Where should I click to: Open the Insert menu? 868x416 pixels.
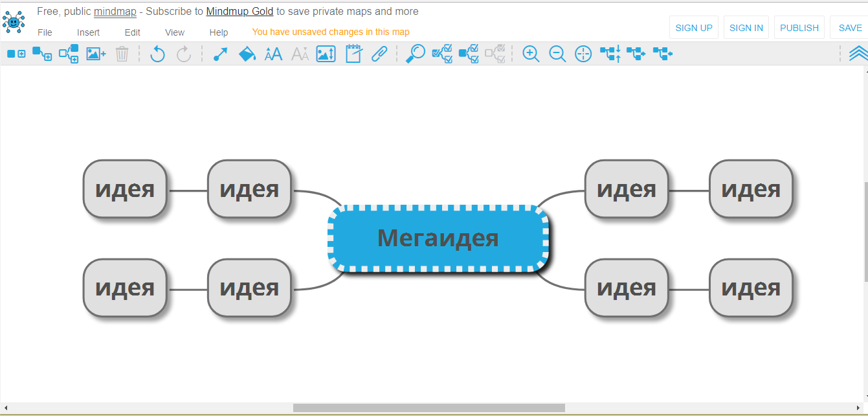88,32
